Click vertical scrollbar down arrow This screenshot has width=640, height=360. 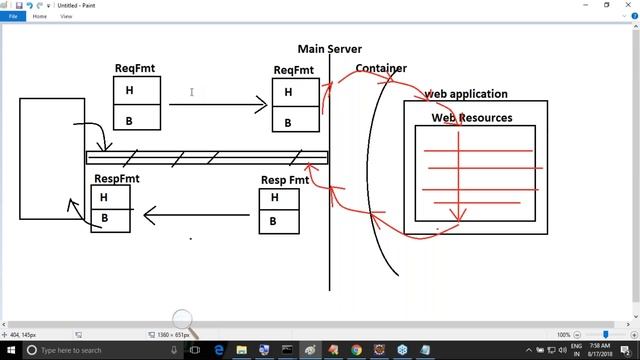click(636, 316)
